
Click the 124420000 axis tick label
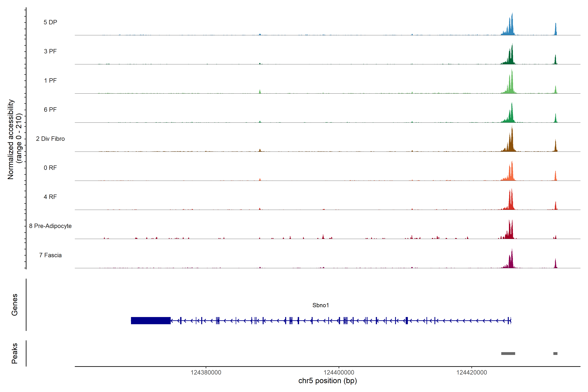tap(472, 373)
